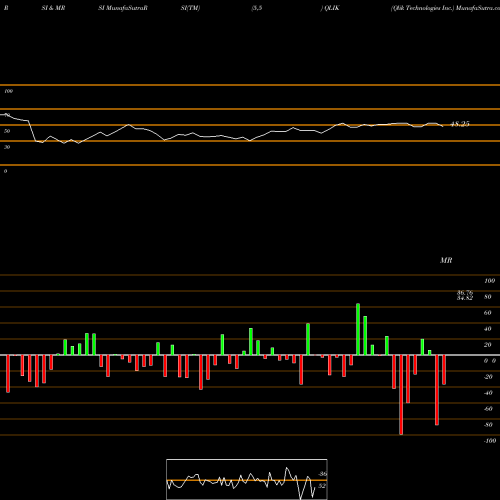Click the MR axis label 100
500x500 pixels.
(489, 281)
